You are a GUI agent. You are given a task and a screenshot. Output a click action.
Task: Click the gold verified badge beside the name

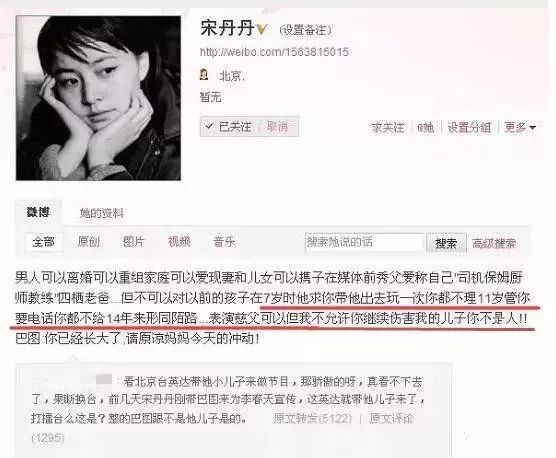point(262,29)
